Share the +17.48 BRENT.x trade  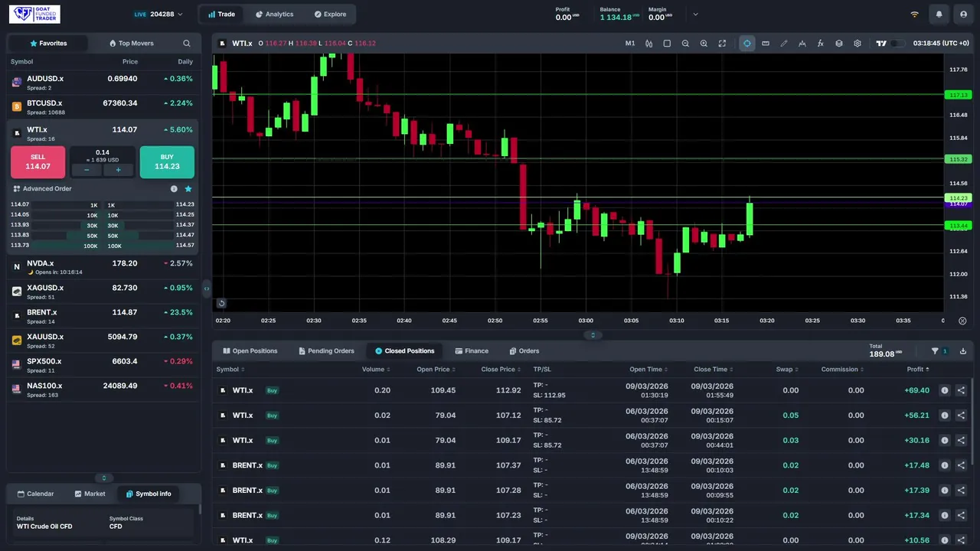962,465
